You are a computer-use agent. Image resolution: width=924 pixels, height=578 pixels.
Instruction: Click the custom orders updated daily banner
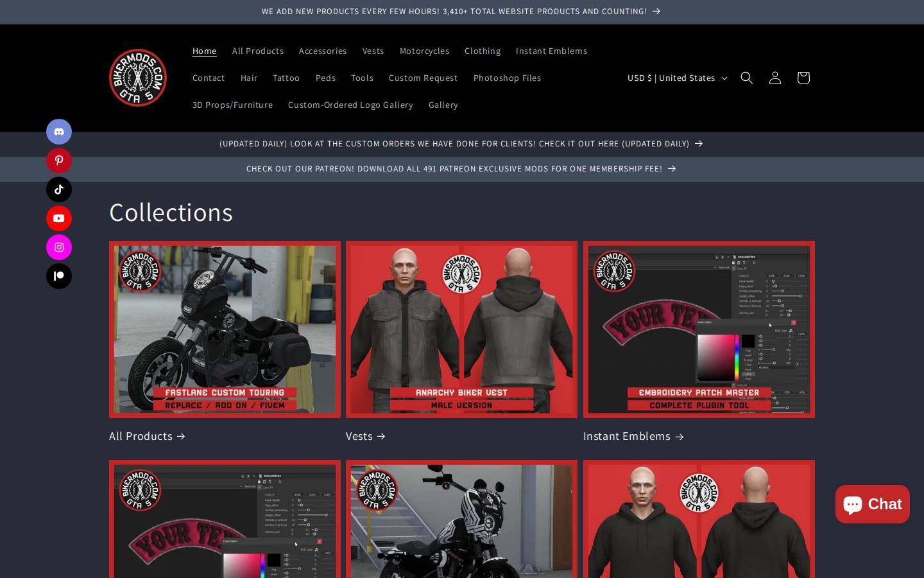[461, 144]
